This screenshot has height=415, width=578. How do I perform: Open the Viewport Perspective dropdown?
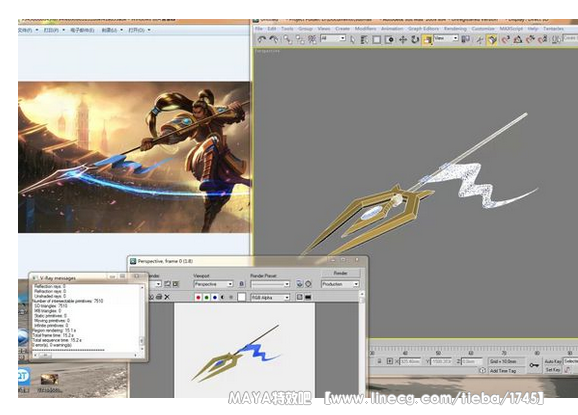coord(213,284)
